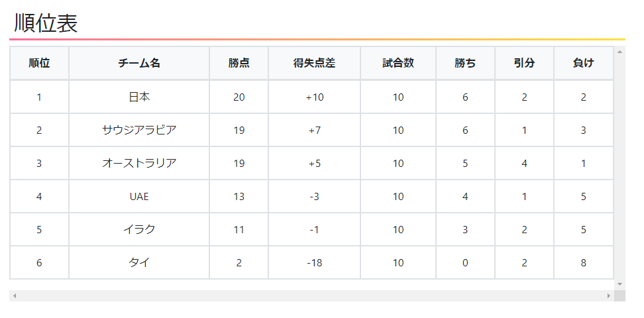
Task: Click the horizontal scrollbar track
Action: [x=311, y=295]
